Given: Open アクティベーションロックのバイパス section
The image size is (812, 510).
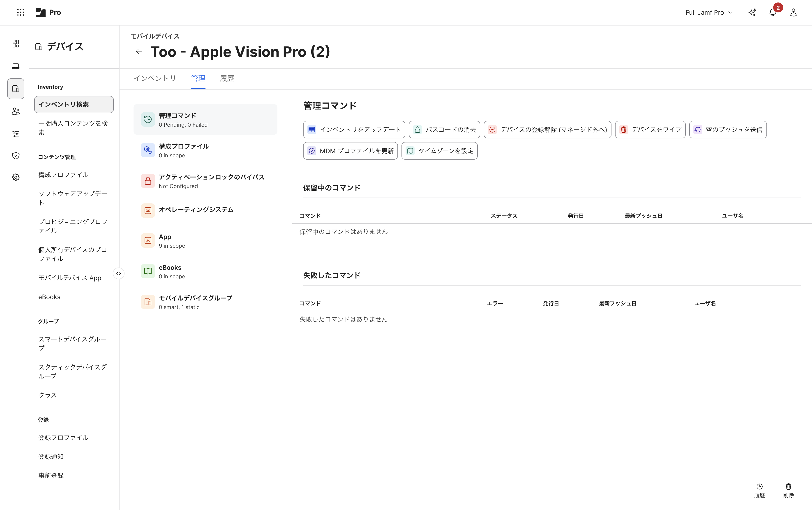Looking at the screenshot, I should click(205, 181).
